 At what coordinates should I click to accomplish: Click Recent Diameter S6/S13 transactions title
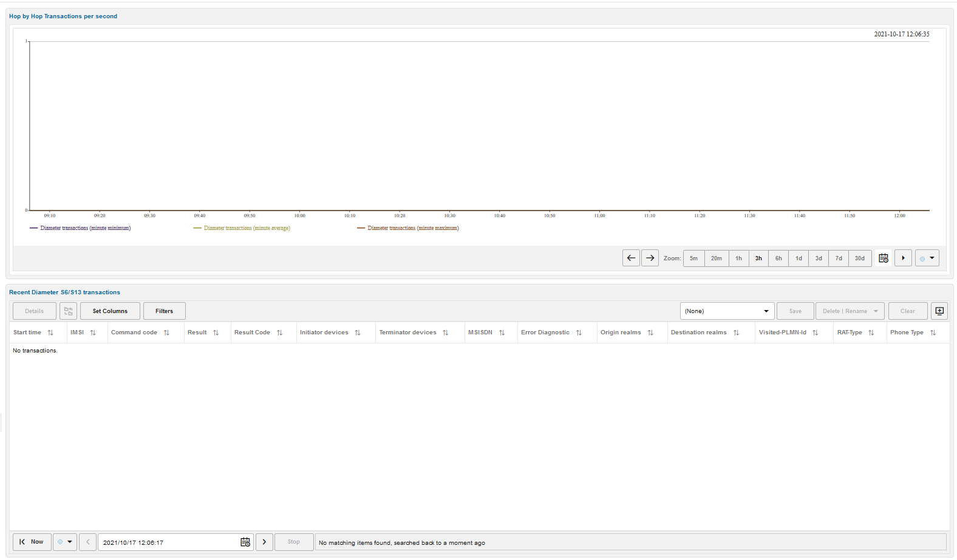click(64, 292)
